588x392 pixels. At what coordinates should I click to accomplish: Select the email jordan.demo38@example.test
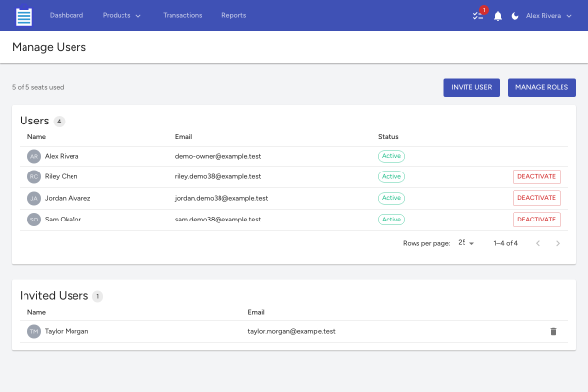(221, 198)
